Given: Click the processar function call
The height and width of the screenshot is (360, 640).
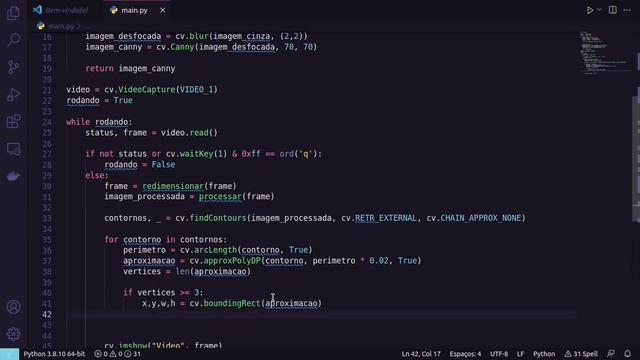Looking at the screenshot, I should tap(220, 197).
